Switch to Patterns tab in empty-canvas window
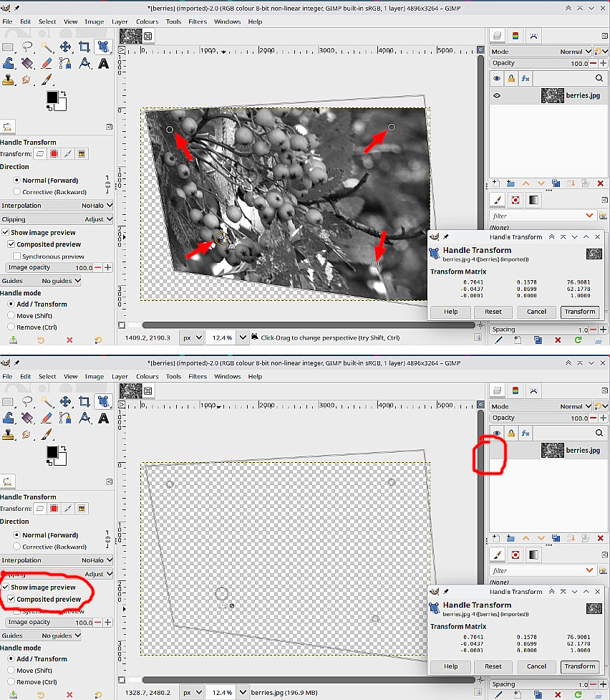The image size is (610, 700). [x=515, y=555]
